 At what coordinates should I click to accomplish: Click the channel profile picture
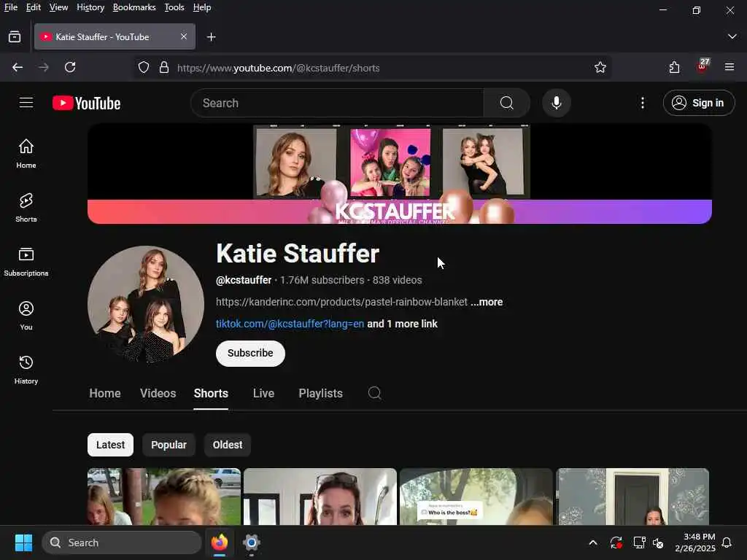point(146,304)
